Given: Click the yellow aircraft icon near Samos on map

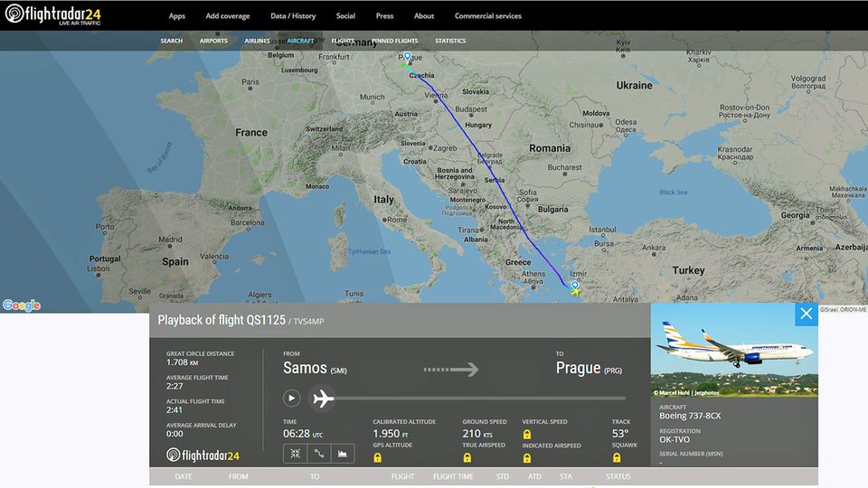Looking at the screenshot, I should [x=574, y=291].
